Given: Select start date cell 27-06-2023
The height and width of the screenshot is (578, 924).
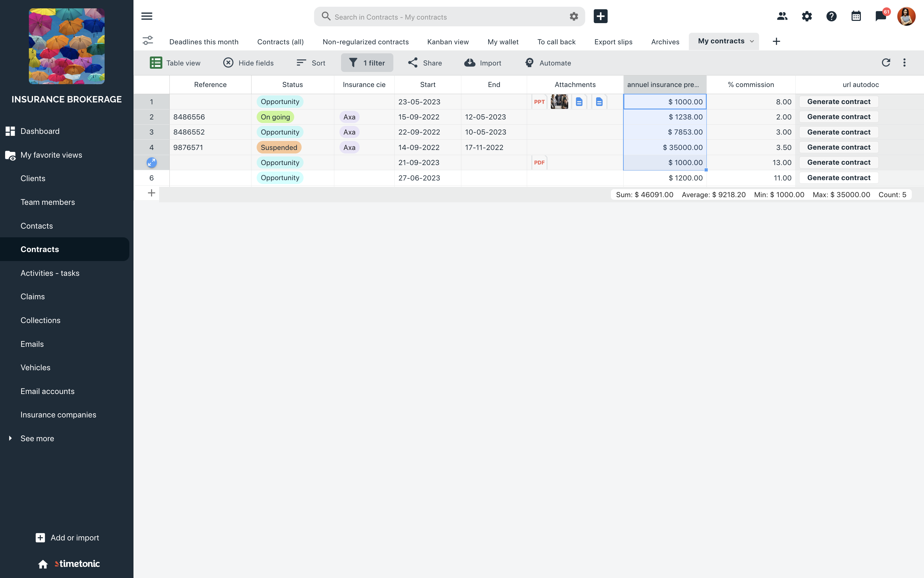Looking at the screenshot, I should tap(428, 178).
